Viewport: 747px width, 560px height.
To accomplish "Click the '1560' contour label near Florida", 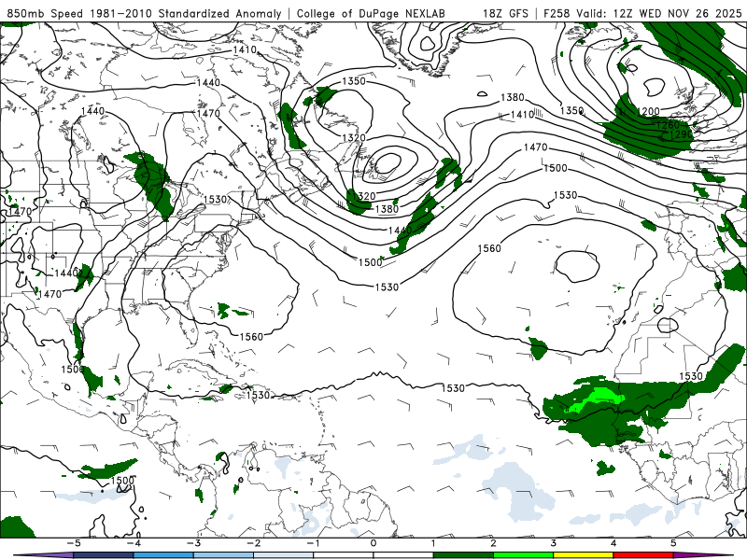I will 251,337.
